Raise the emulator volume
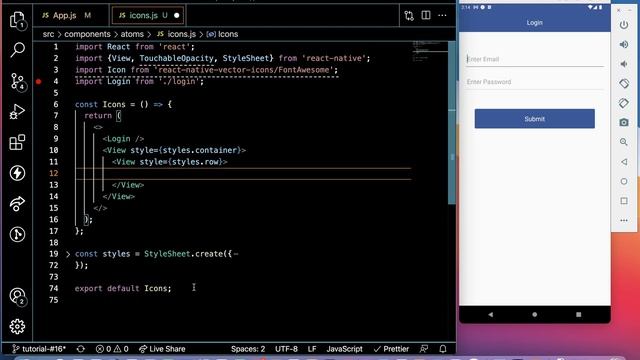 (x=624, y=44)
